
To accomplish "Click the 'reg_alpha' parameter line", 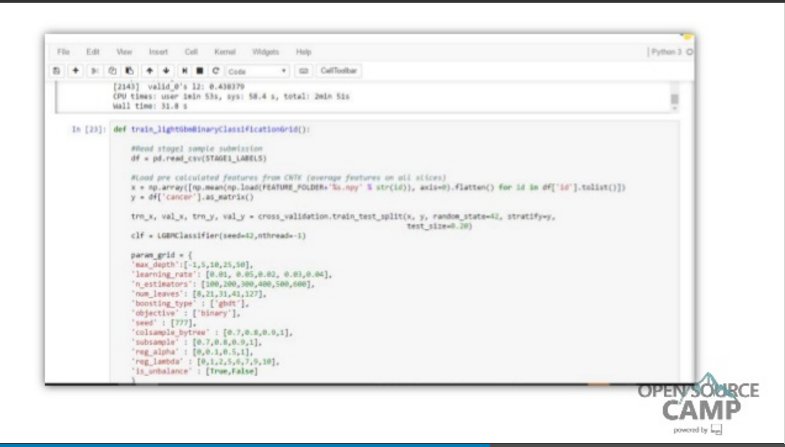I will (192, 352).
